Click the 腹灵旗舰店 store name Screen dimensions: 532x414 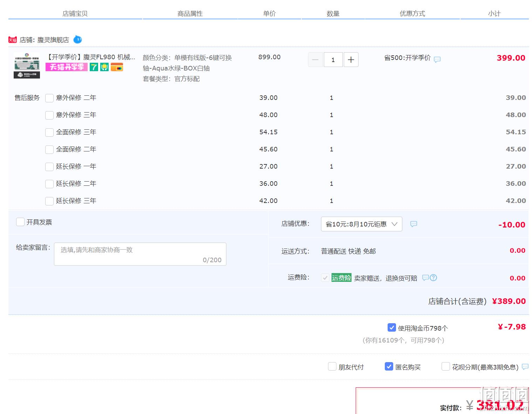pos(53,40)
